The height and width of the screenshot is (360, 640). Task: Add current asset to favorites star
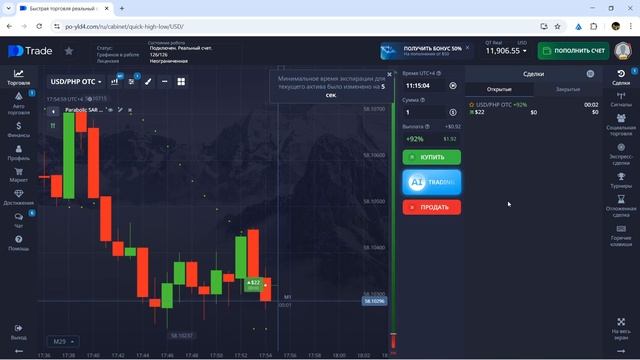69,51
